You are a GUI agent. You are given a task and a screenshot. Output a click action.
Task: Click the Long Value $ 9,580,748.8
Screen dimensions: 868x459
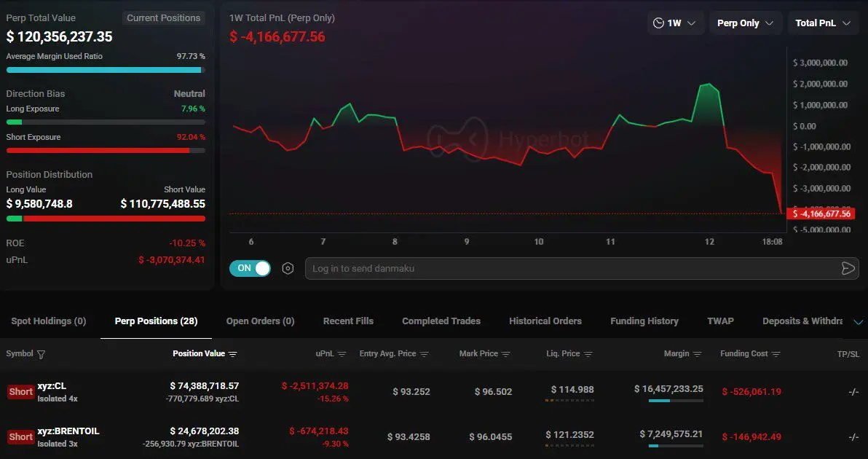click(x=39, y=204)
